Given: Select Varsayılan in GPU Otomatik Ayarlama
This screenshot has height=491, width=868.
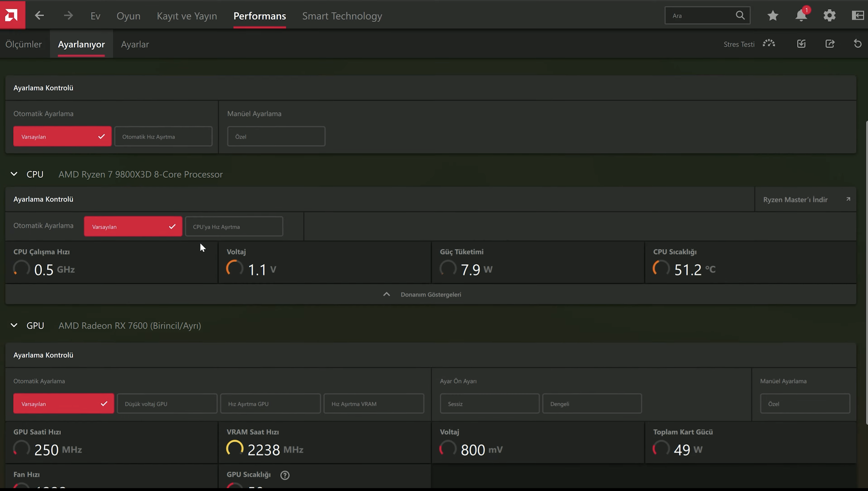Looking at the screenshot, I should 64,403.
